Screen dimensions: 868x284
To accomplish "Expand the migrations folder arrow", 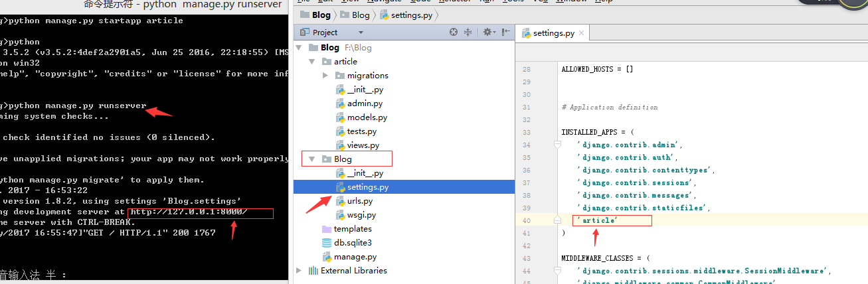I will tap(325, 76).
